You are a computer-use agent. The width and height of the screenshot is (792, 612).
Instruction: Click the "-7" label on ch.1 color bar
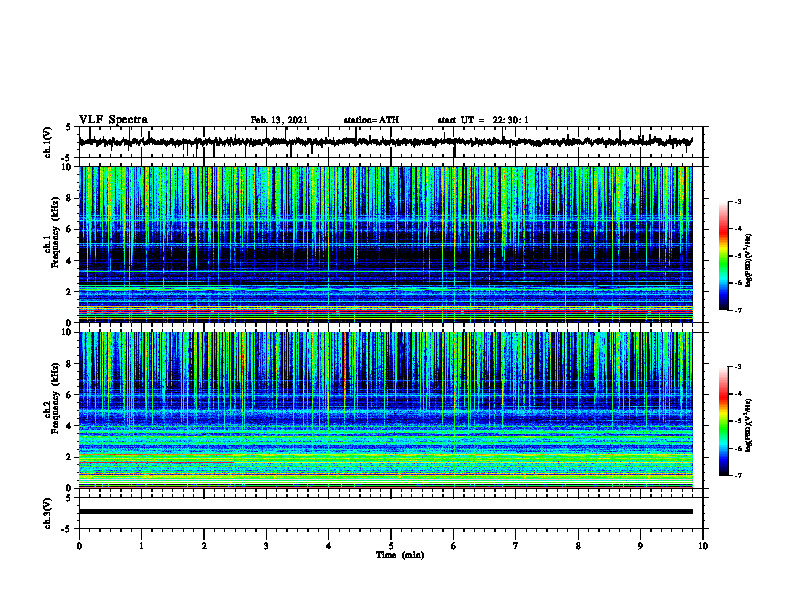coord(738,310)
